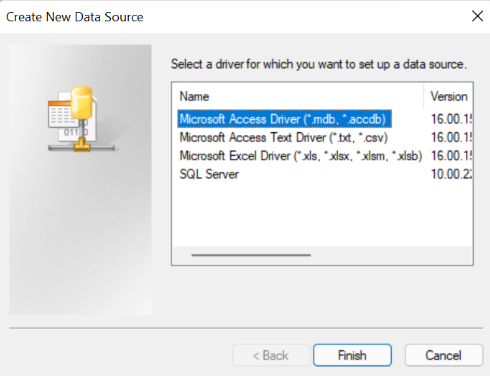
Task: Select the Microsoft Excel Driver entry
Action: [x=301, y=156]
